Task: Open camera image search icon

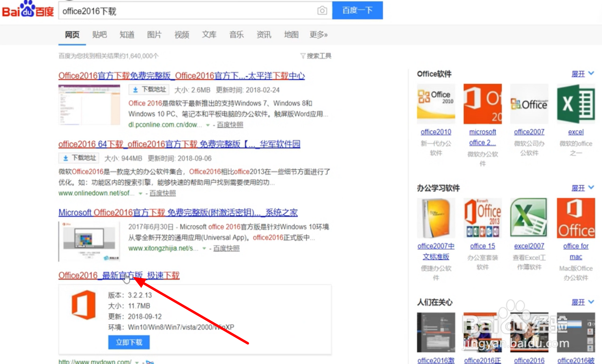Action: pyautogui.click(x=322, y=11)
